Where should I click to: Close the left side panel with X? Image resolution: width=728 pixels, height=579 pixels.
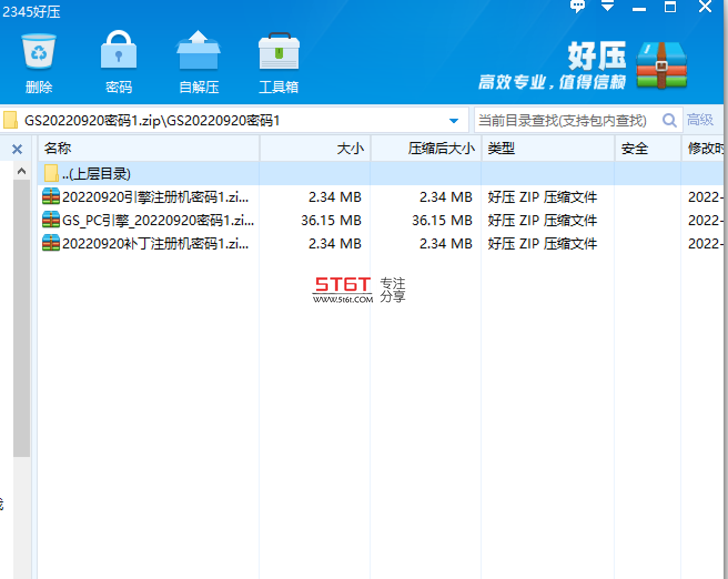coord(17,149)
